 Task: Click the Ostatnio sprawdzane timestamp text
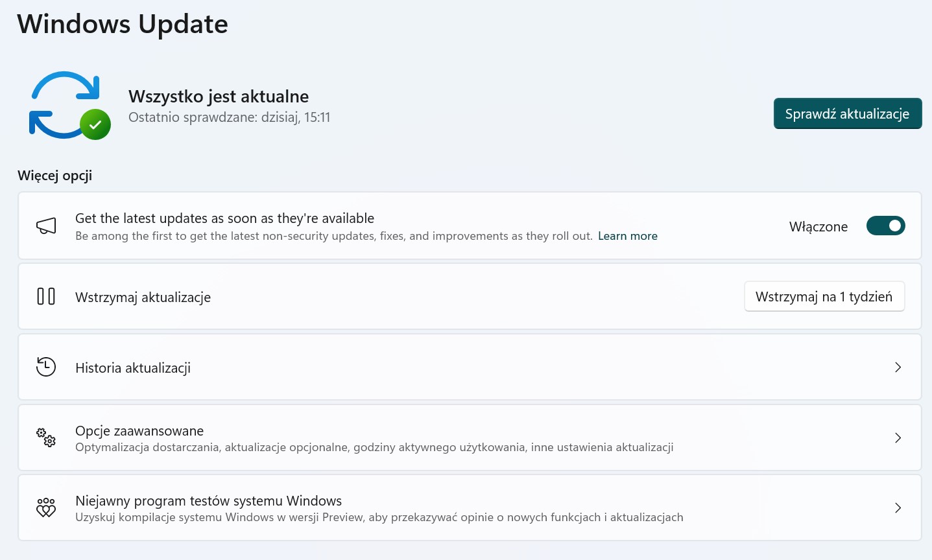[x=229, y=117]
